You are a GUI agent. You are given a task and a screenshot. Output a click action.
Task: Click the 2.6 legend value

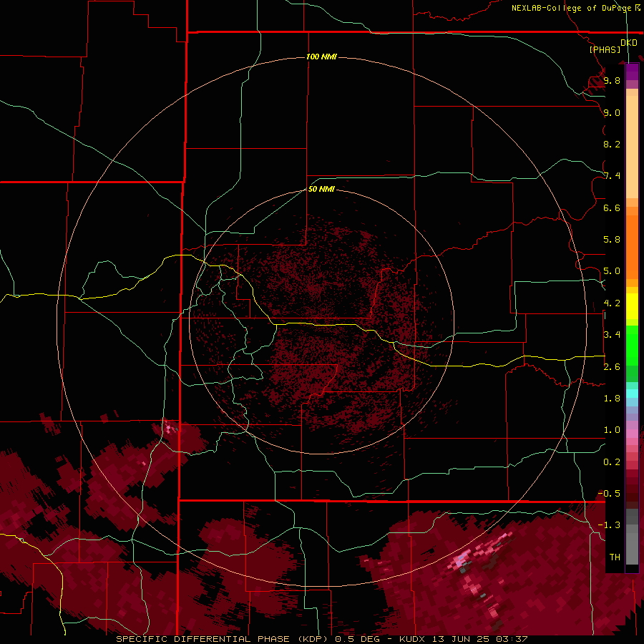(x=612, y=367)
